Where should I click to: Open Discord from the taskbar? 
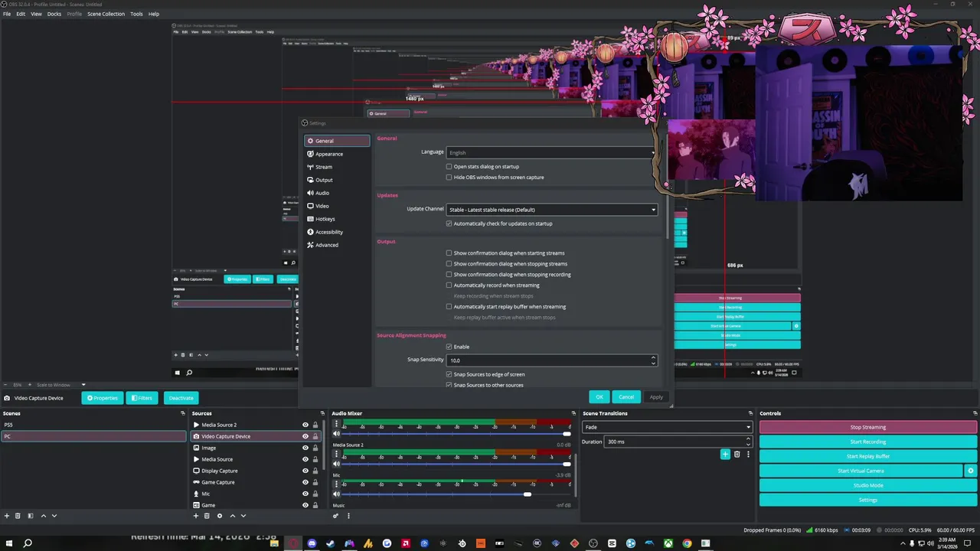coord(312,543)
